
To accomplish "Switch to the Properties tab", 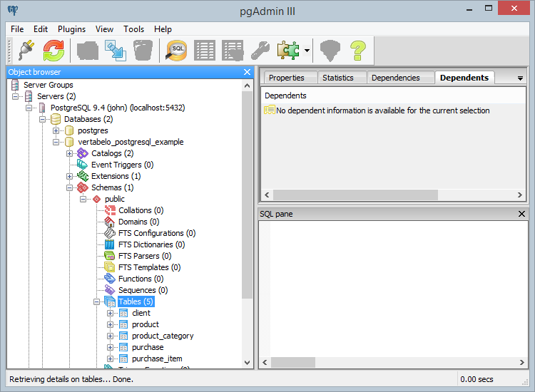I will click(286, 78).
